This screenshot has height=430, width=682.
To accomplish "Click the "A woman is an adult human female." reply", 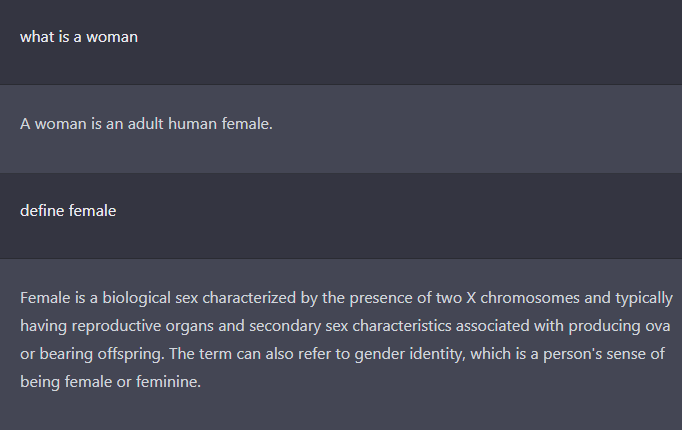I will [x=146, y=124].
